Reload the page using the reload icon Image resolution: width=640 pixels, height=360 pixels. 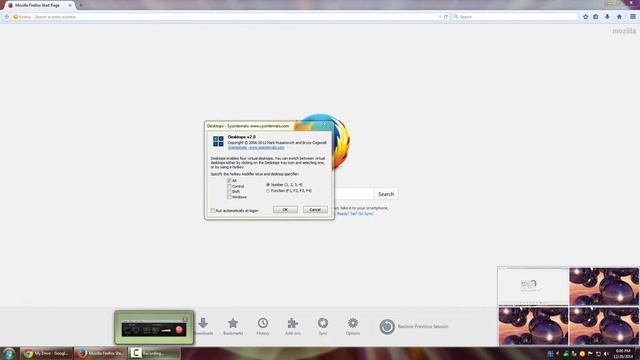[x=446, y=17]
